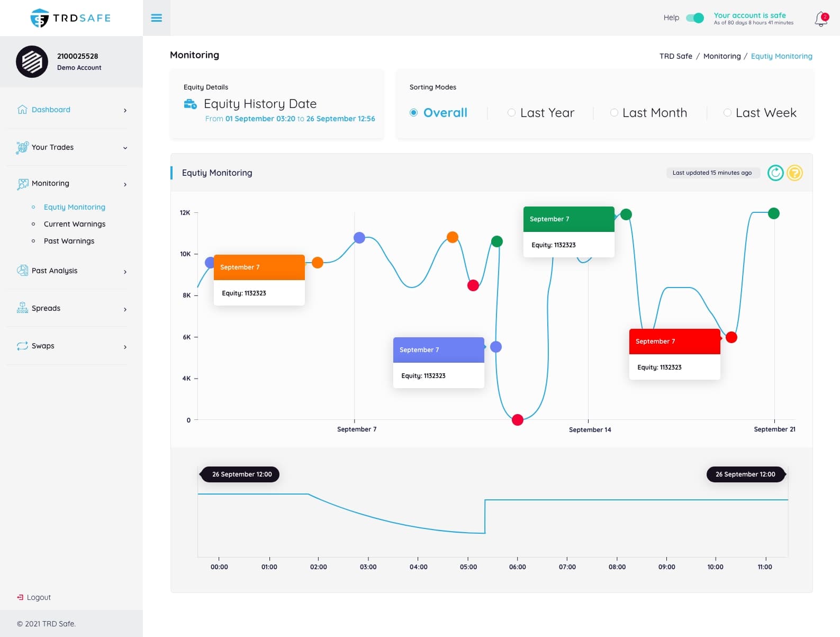The height and width of the screenshot is (637, 840).
Task: Select the Last Year radio button
Action: coord(511,113)
